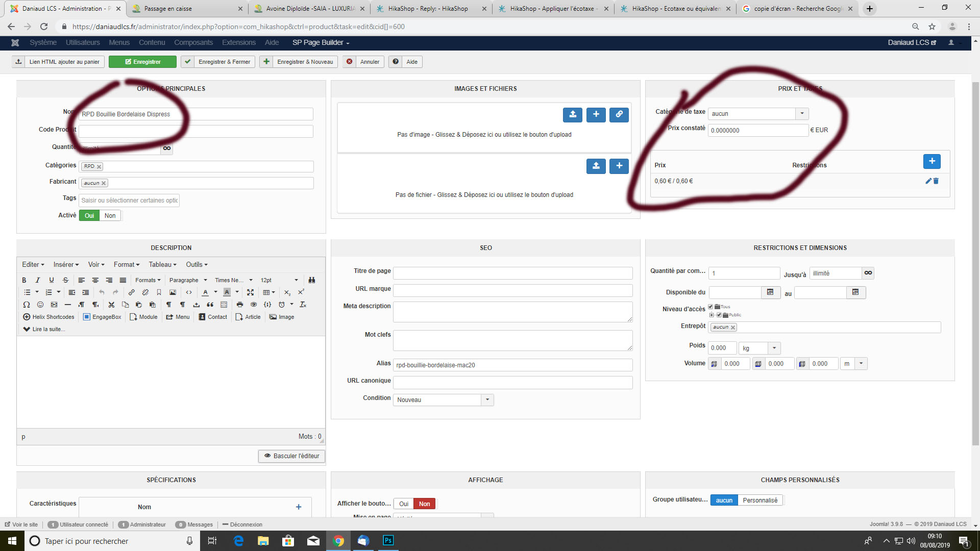Viewport: 980px width, 551px height.
Task: Open the Composants menu
Action: (193, 42)
